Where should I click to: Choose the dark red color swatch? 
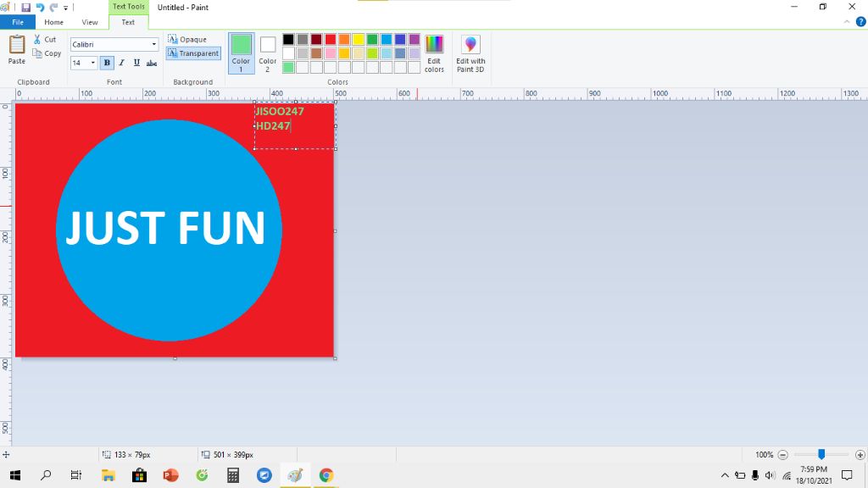click(316, 39)
